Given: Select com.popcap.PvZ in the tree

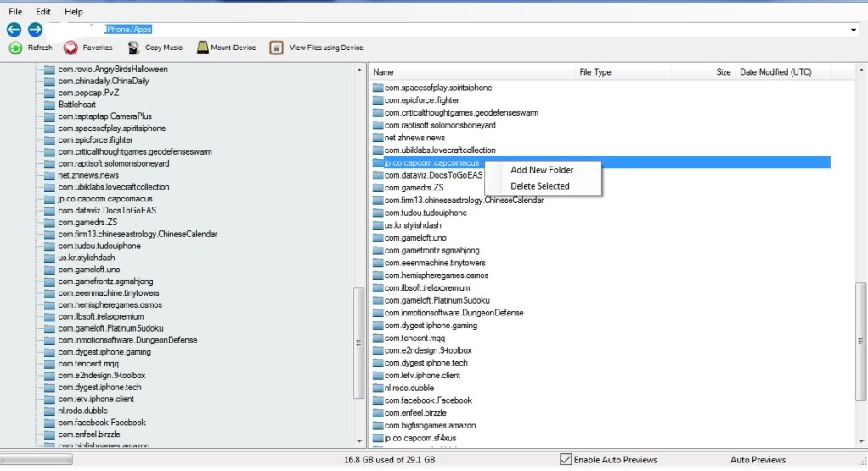Looking at the screenshot, I should [x=88, y=93].
